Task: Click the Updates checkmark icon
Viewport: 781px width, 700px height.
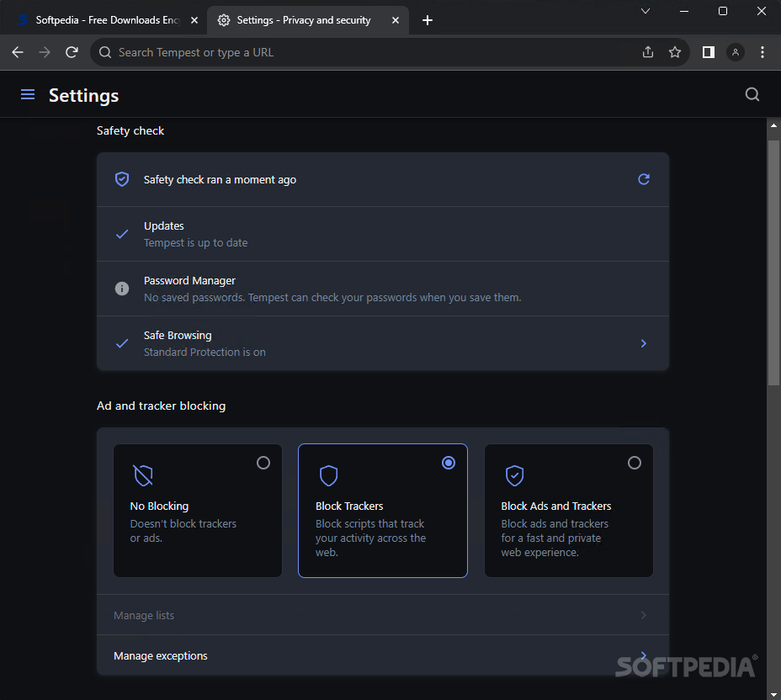Action: point(122,234)
